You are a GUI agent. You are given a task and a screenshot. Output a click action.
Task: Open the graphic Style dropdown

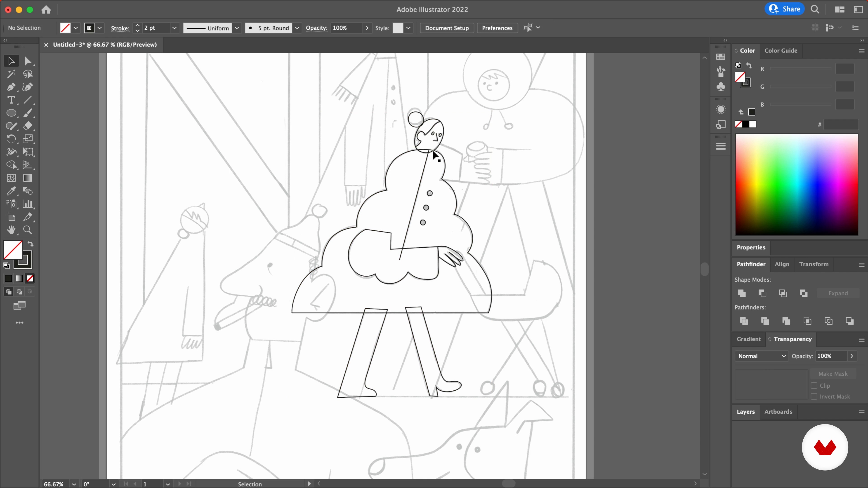408,28
